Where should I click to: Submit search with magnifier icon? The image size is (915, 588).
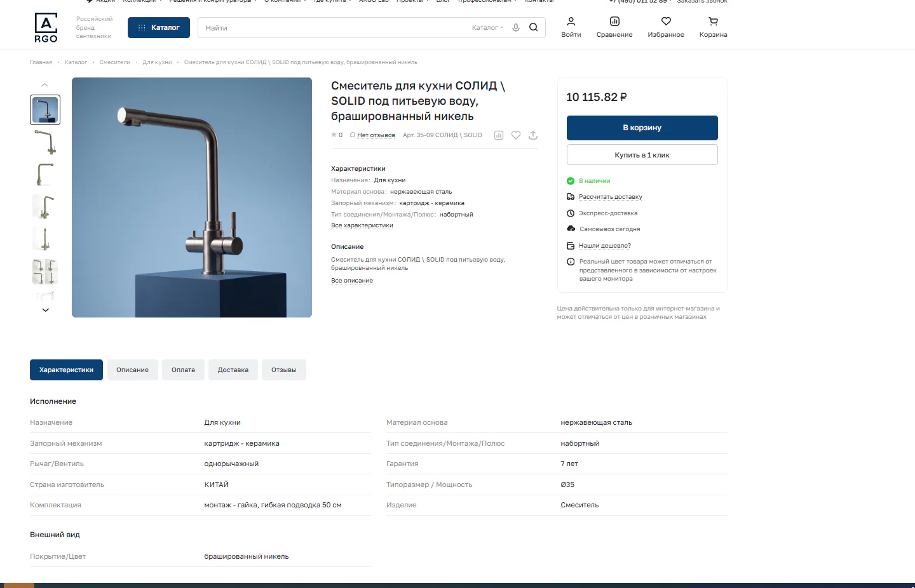point(534,27)
